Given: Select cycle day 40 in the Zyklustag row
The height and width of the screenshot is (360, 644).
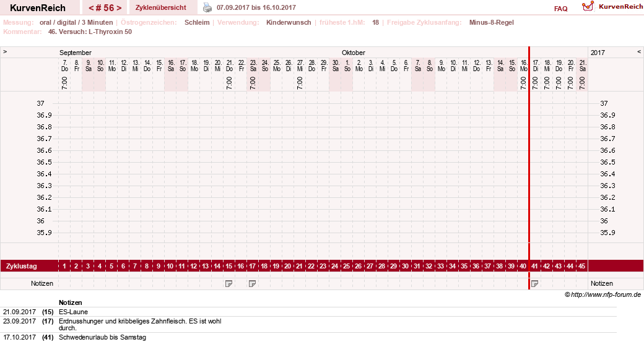Looking at the screenshot, I should point(523,266).
